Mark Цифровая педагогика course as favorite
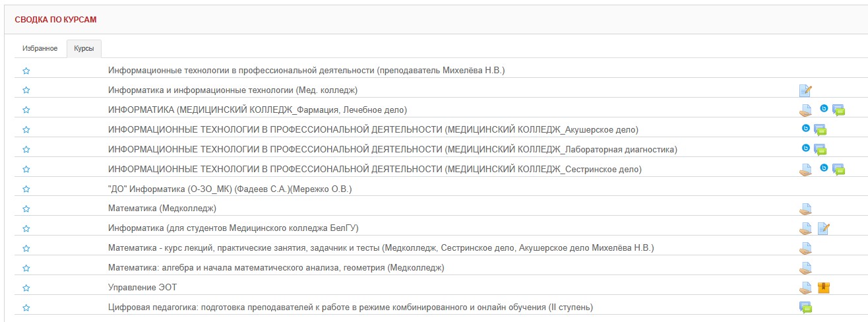 (x=26, y=308)
